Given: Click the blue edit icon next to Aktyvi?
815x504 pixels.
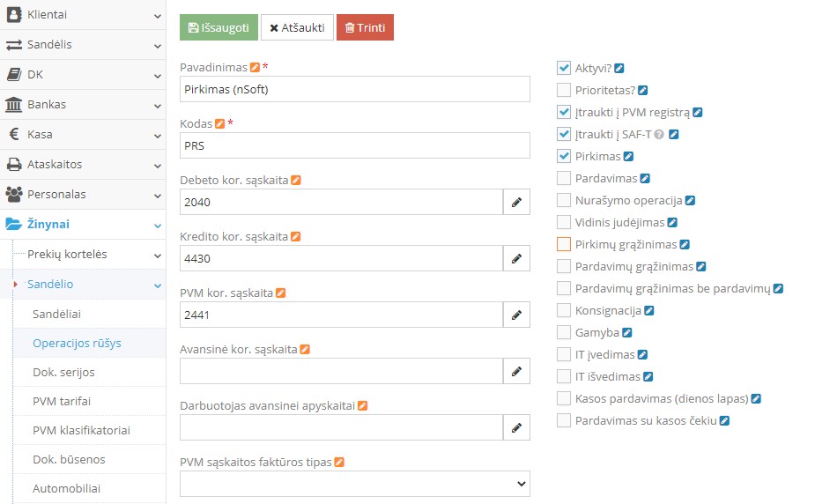Looking at the screenshot, I should pos(619,68).
